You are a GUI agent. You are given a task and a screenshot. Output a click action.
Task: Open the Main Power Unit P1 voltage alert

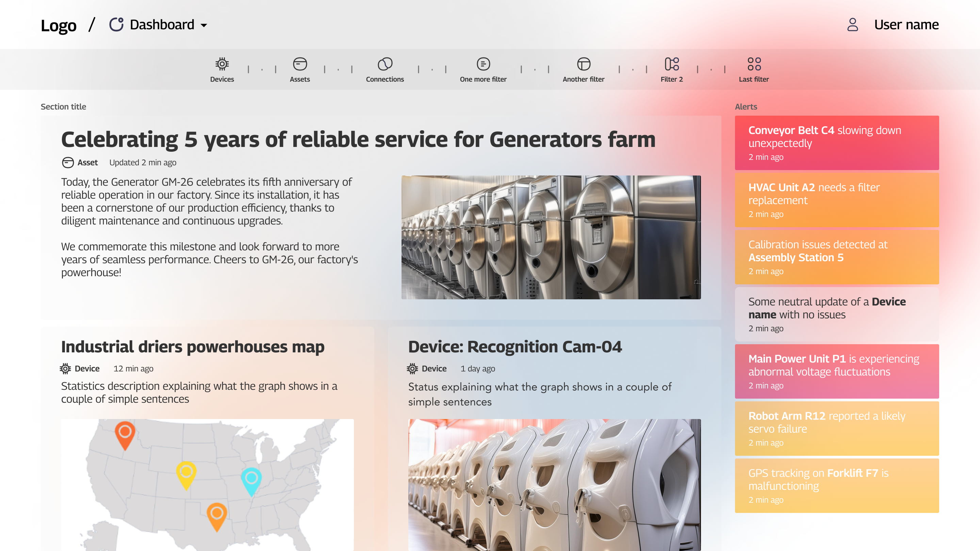(837, 371)
